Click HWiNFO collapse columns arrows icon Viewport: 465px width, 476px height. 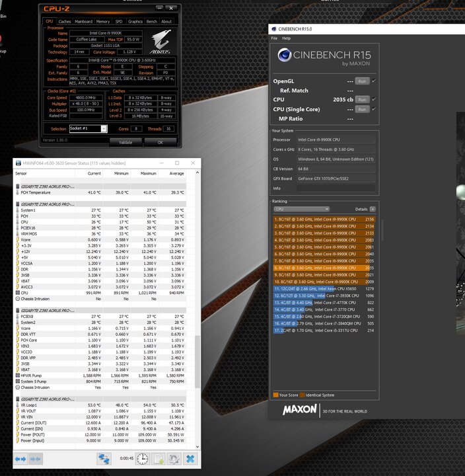(x=36, y=459)
